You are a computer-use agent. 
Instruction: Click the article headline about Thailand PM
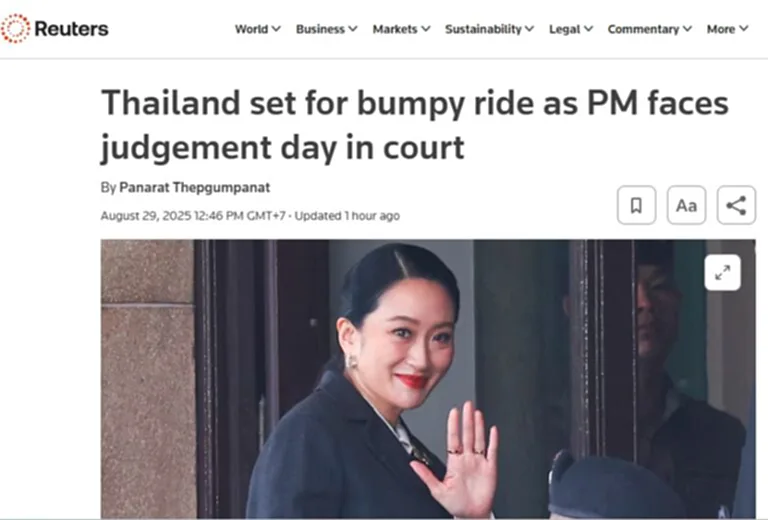[414, 125]
